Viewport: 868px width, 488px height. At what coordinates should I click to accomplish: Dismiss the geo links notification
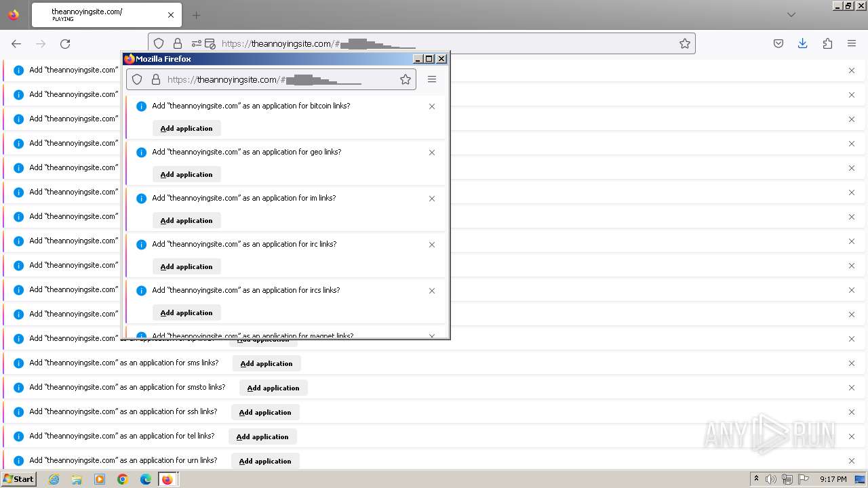(432, 152)
